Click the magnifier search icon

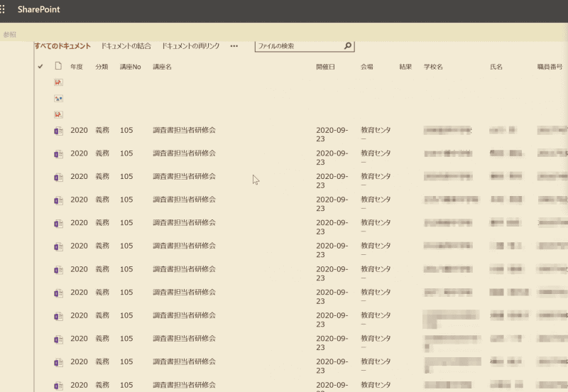coord(348,45)
